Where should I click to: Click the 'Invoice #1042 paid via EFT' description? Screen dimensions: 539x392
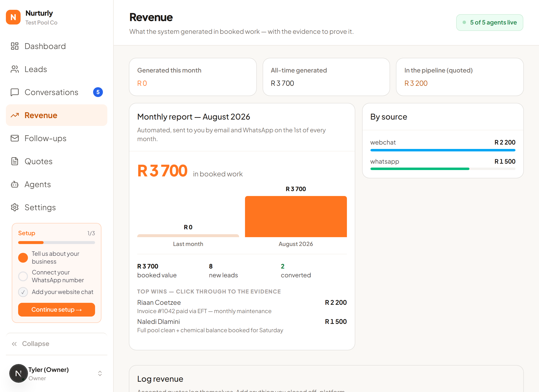coord(204,311)
